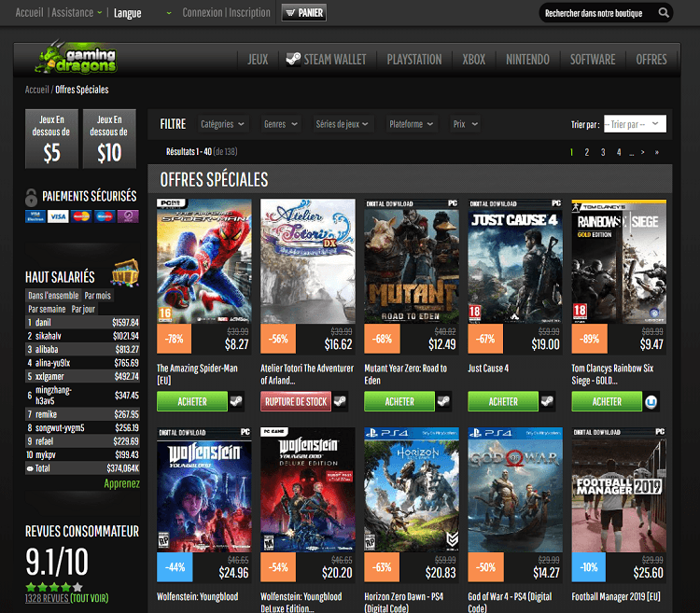Open games under $10 tile

[109, 139]
